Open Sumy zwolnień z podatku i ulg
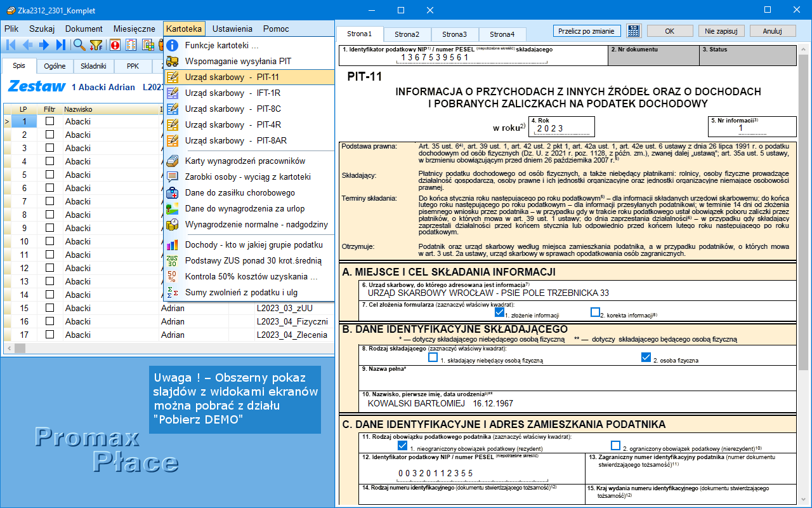This screenshot has width=812, height=508. [249, 292]
